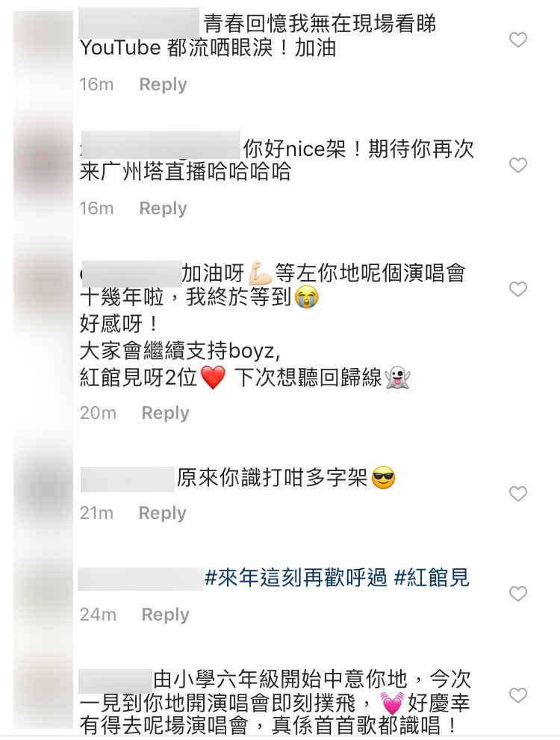This screenshot has height=740, width=560.
Task: Open blurred username before 你好nice架
Action: coord(161,145)
